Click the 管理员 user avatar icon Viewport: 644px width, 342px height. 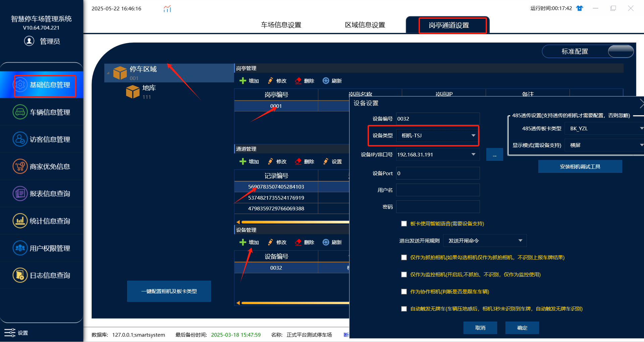pos(29,41)
